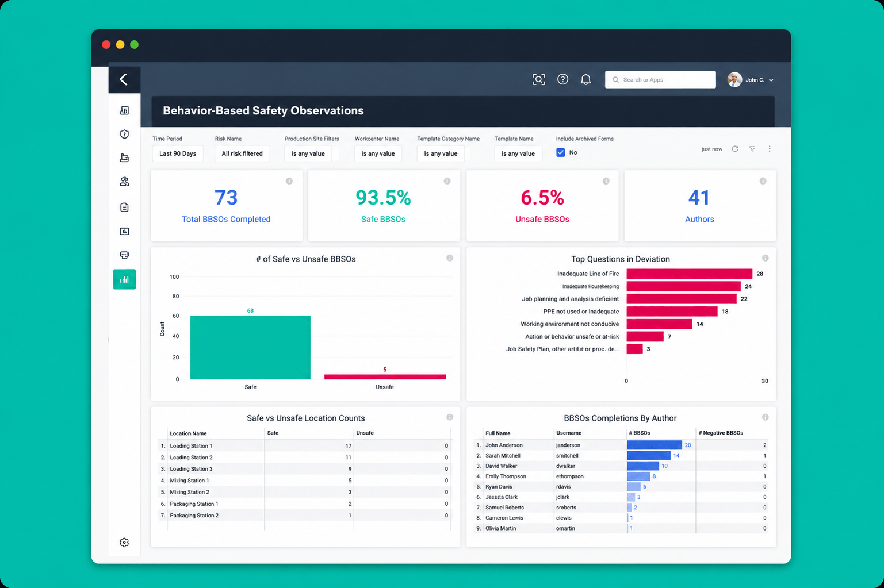
Task: Click info icon on Total BBSOs card
Action: (x=289, y=181)
